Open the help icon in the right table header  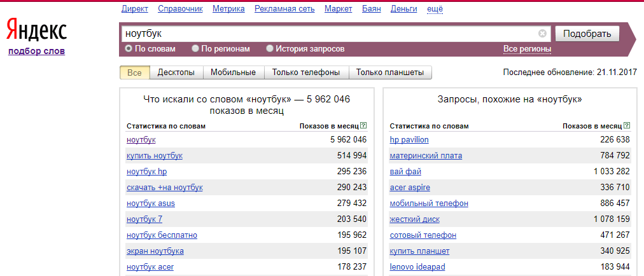[626, 126]
